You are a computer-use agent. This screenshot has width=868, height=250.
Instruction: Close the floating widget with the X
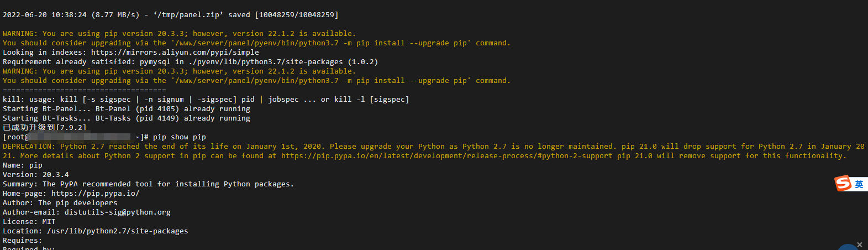859,244
